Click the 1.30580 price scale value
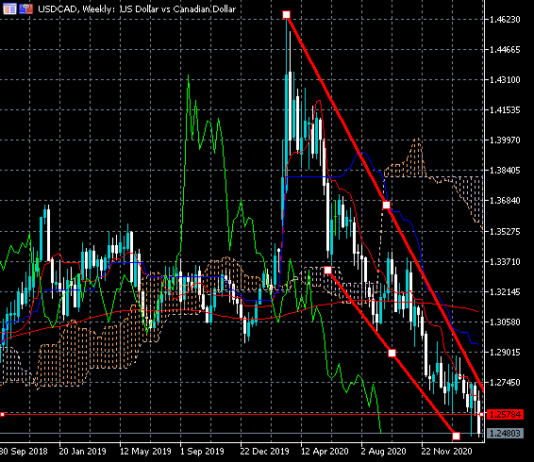534x462 pixels. coord(505,322)
